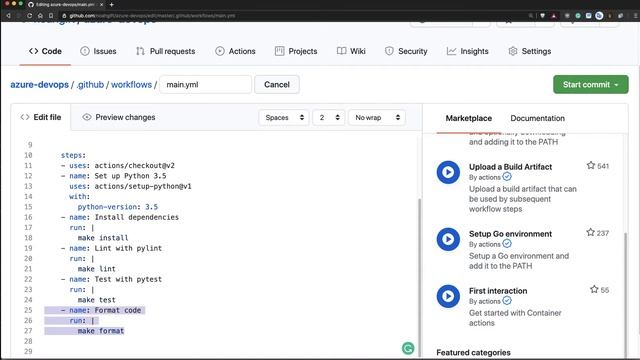Open the Issues tab

pyautogui.click(x=98, y=51)
